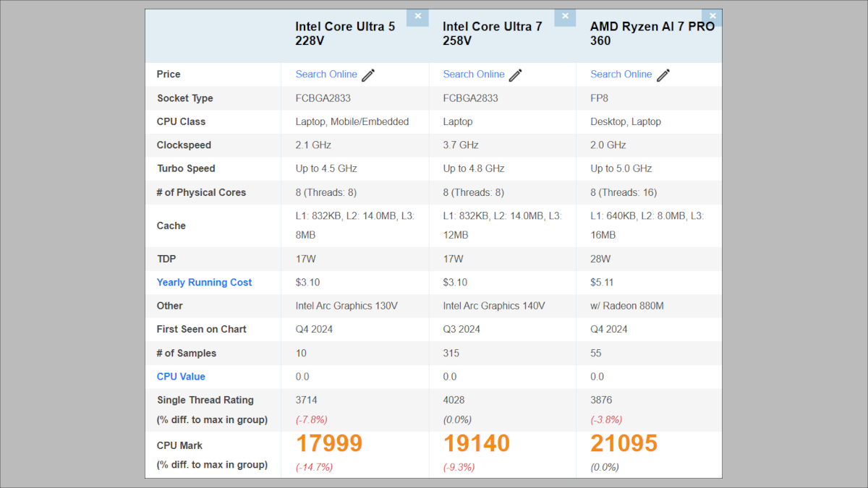The width and height of the screenshot is (868, 488).
Task: Click Search Online under AMD Ryzen AI 7 PRO 360
Action: coord(621,74)
